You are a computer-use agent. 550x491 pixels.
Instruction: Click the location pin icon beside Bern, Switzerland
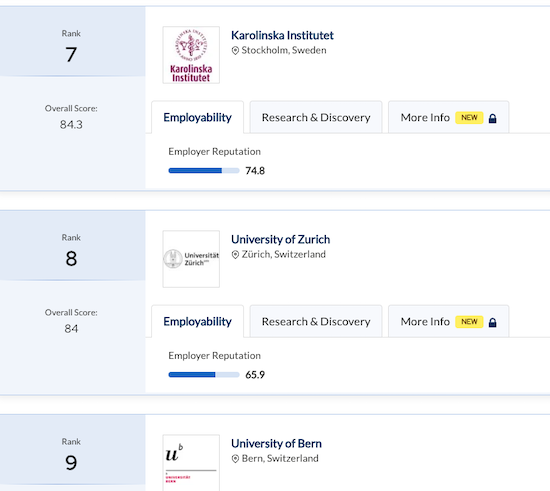tap(235, 459)
